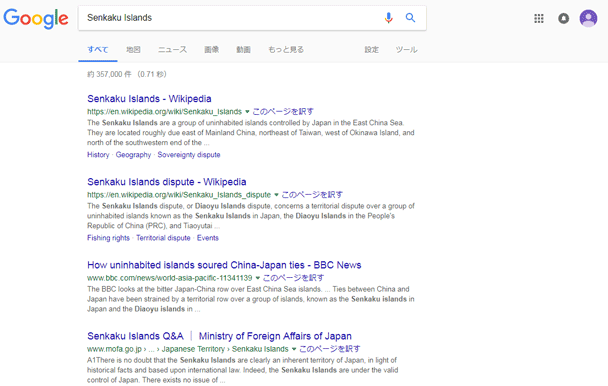Translate the Ministry of Foreign Affairs page
The width and height of the screenshot is (608, 386).
click(x=330, y=349)
